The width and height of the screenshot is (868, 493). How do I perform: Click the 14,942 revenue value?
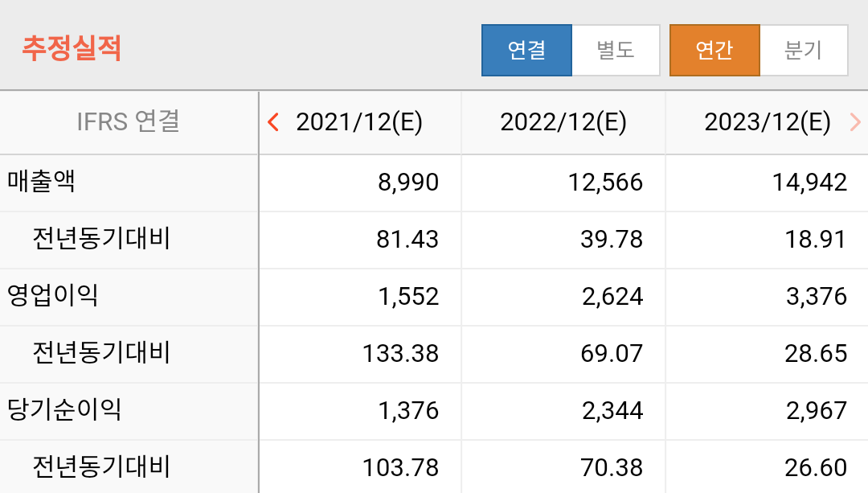pos(810,183)
